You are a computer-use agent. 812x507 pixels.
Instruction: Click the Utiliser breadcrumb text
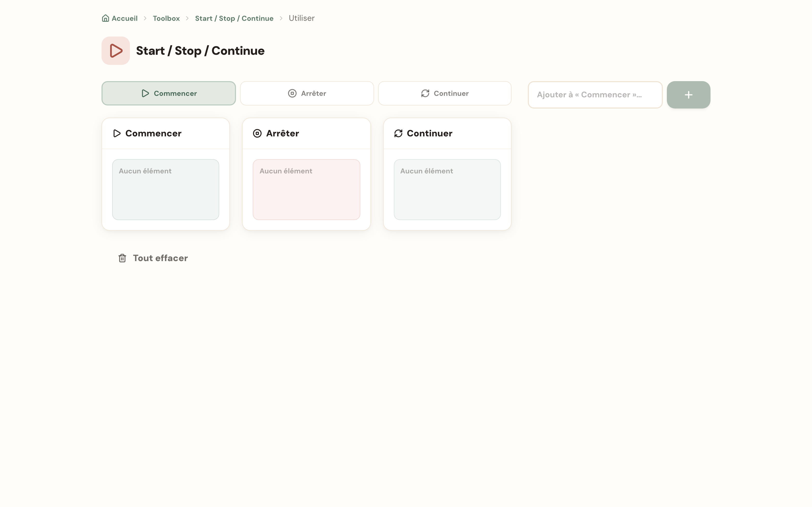click(x=301, y=18)
